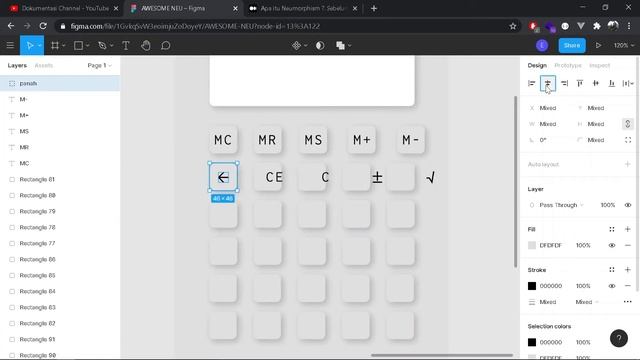The image size is (640, 360).
Task: Expand Boolean operations dropdown arrow
Action: (x=350, y=46)
